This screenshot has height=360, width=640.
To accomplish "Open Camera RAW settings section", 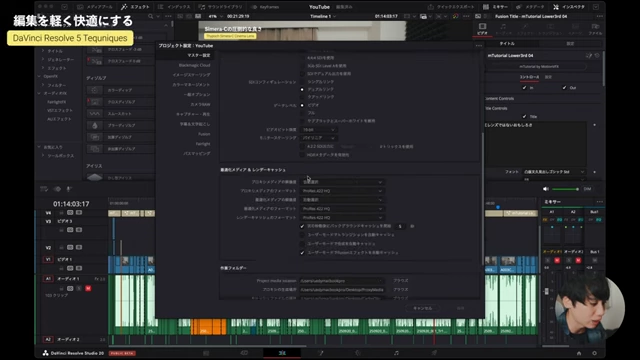I will pyautogui.click(x=200, y=104).
